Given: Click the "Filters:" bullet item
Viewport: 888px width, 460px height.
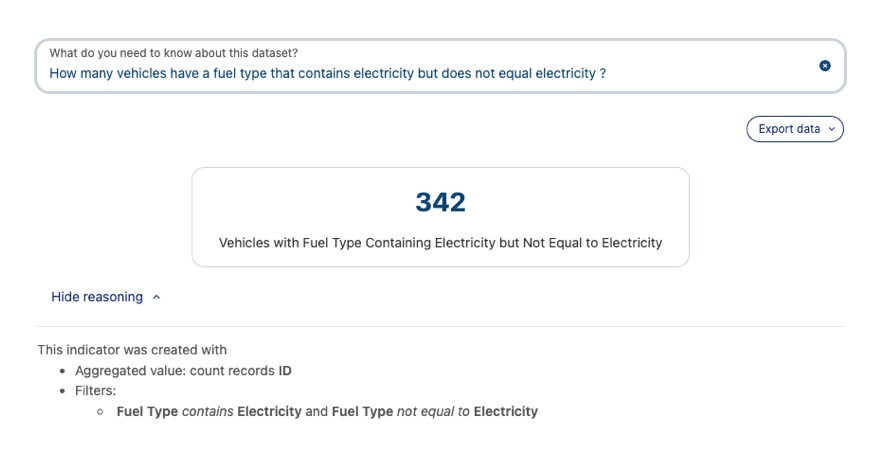Looking at the screenshot, I should [x=95, y=391].
